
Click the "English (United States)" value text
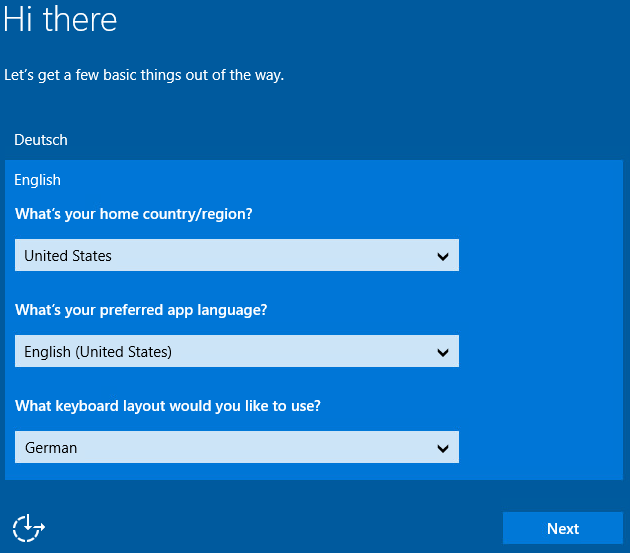tap(98, 352)
